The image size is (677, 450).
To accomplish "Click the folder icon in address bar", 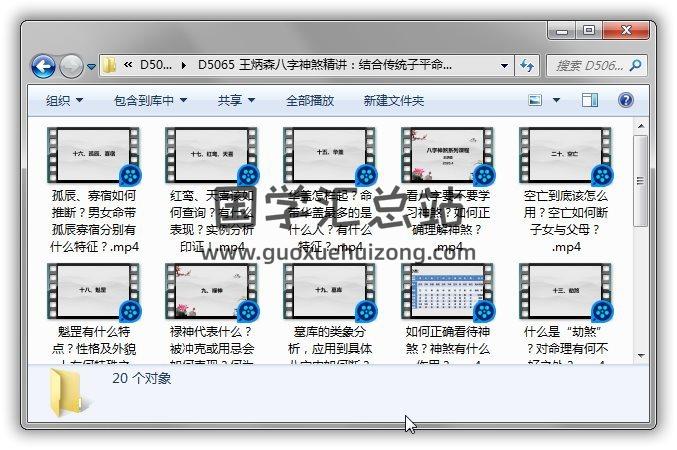I will (x=110, y=65).
